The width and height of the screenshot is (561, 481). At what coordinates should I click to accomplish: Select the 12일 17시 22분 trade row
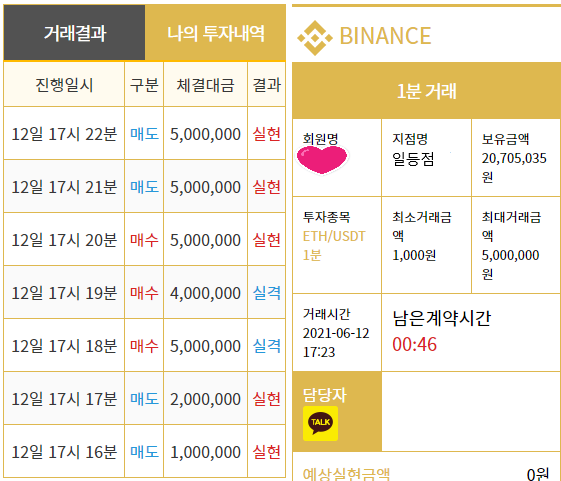tap(145, 134)
